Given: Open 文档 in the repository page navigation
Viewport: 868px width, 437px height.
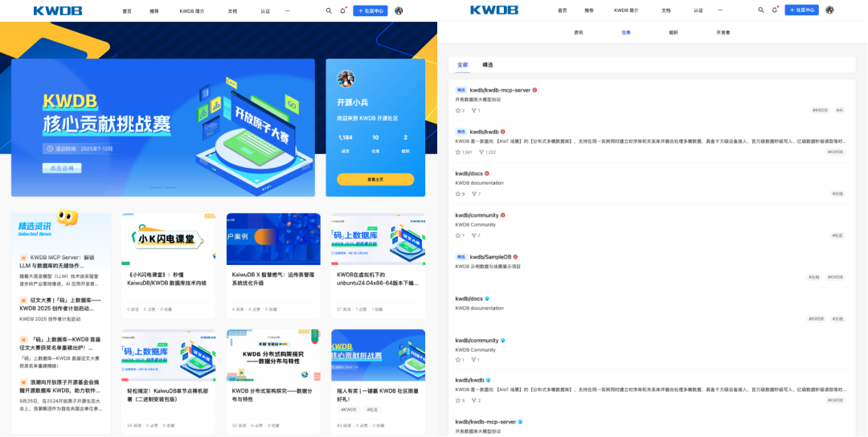Looking at the screenshot, I should 666,10.
